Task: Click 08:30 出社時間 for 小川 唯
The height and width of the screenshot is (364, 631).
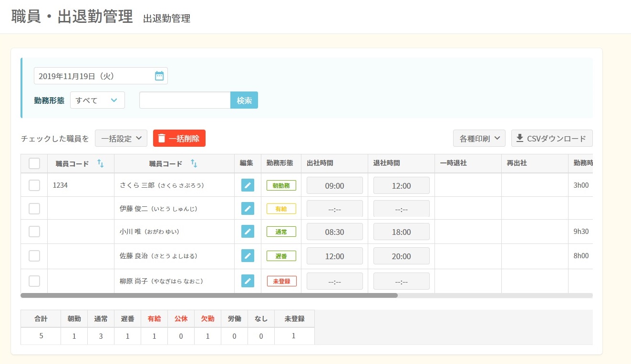Action: point(334,232)
